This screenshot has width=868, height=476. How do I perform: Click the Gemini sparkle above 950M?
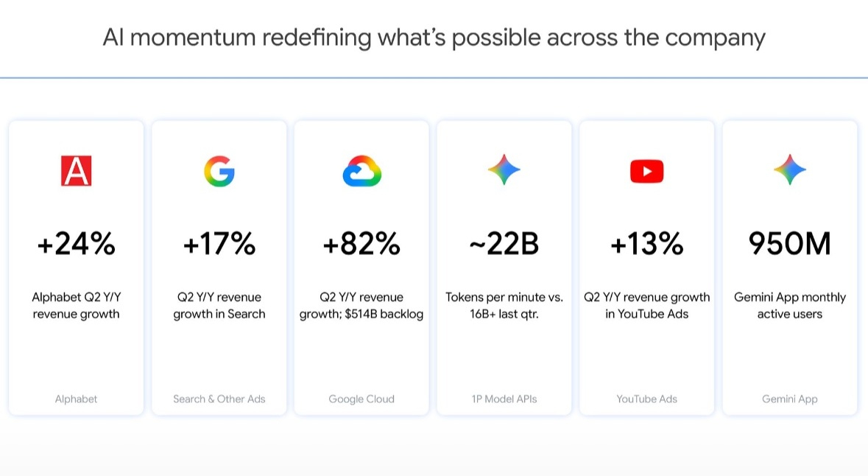789,169
